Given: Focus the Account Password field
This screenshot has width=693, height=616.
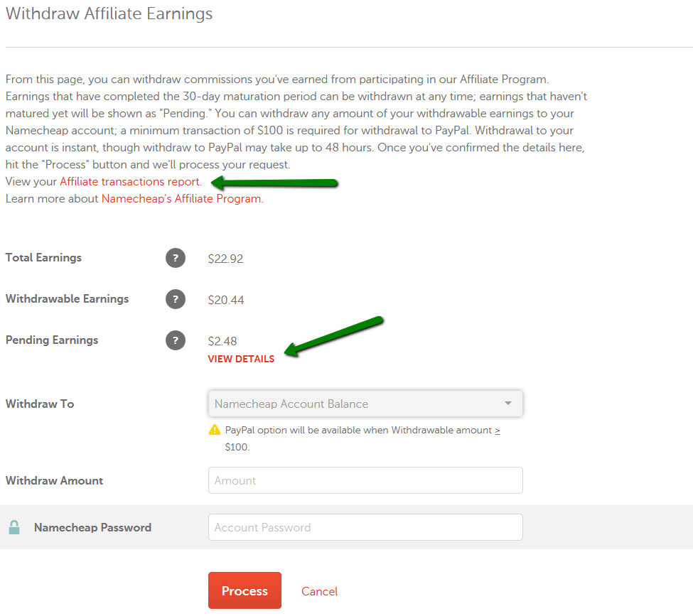Looking at the screenshot, I should point(365,527).
